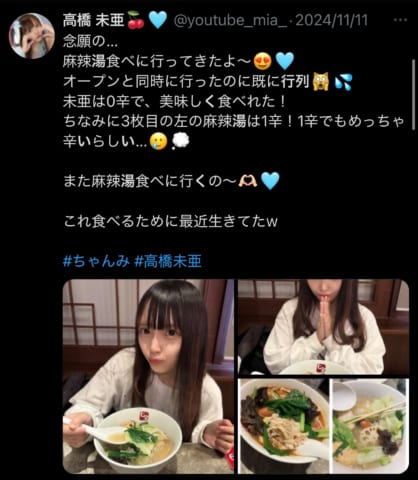Open the profile avatar picture

click(32, 36)
